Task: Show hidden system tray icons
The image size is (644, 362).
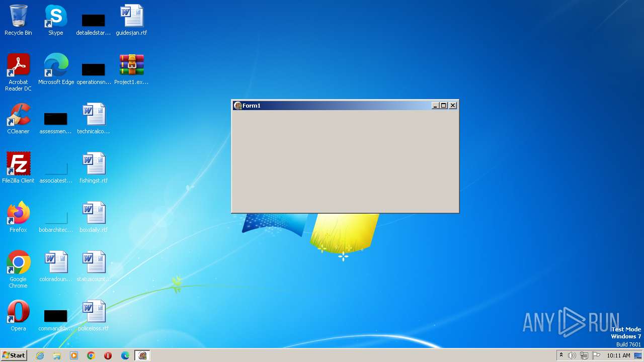Action: click(561, 355)
